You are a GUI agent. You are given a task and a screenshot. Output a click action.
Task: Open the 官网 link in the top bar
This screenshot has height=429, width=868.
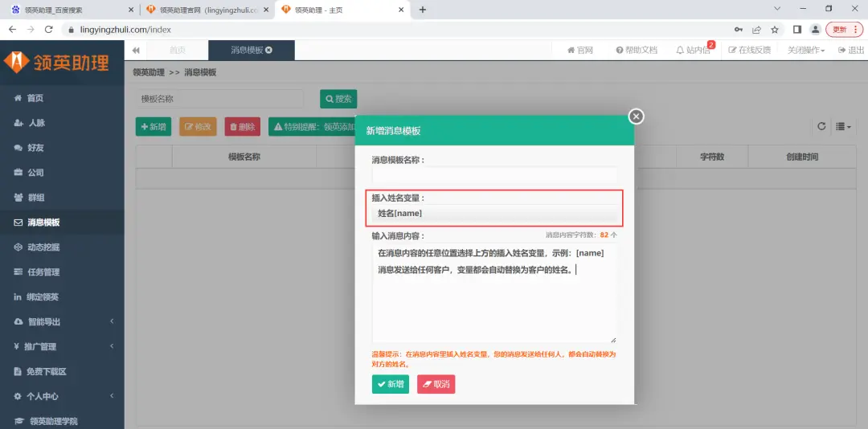coord(580,51)
